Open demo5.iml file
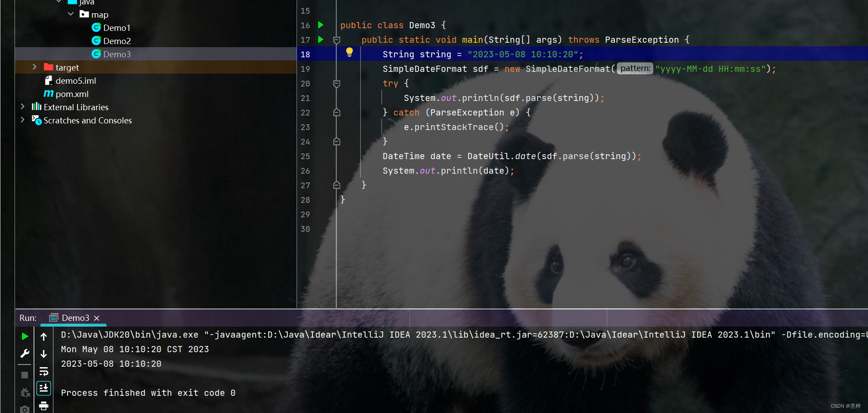This screenshot has width=868, height=413. coord(76,81)
